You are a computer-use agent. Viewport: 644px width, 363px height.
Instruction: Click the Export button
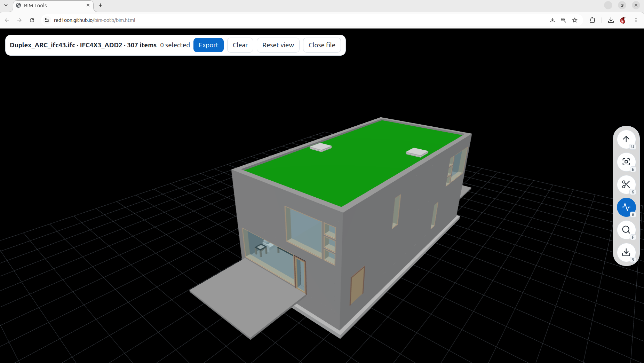coord(208,45)
